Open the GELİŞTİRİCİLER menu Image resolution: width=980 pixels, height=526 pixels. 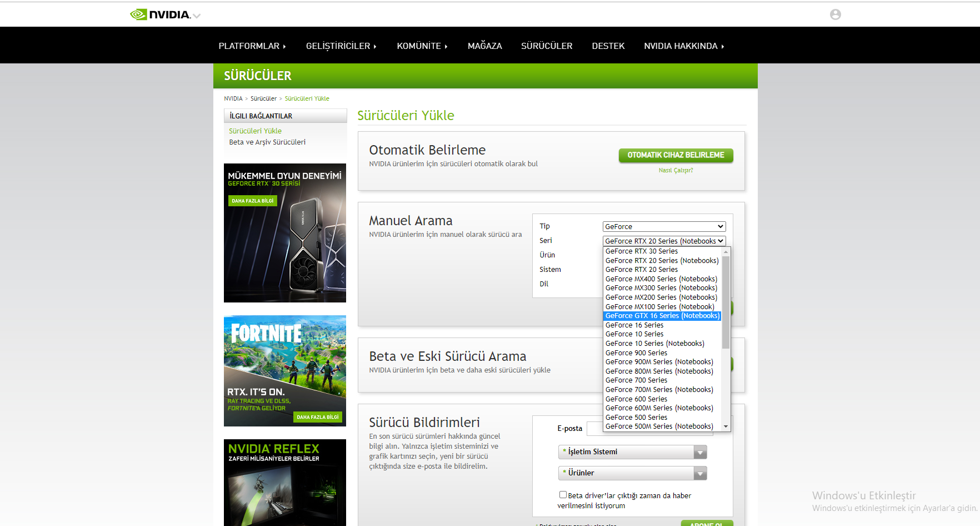pyautogui.click(x=341, y=46)
